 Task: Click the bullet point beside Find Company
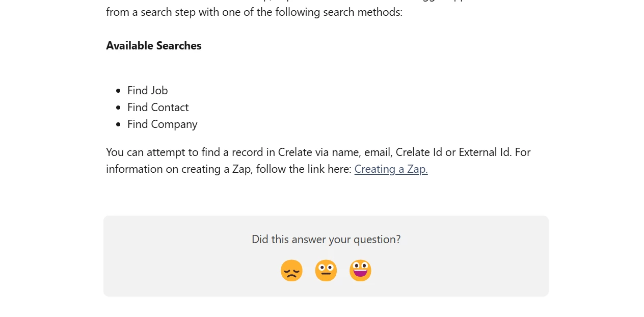tap(118, 124)
